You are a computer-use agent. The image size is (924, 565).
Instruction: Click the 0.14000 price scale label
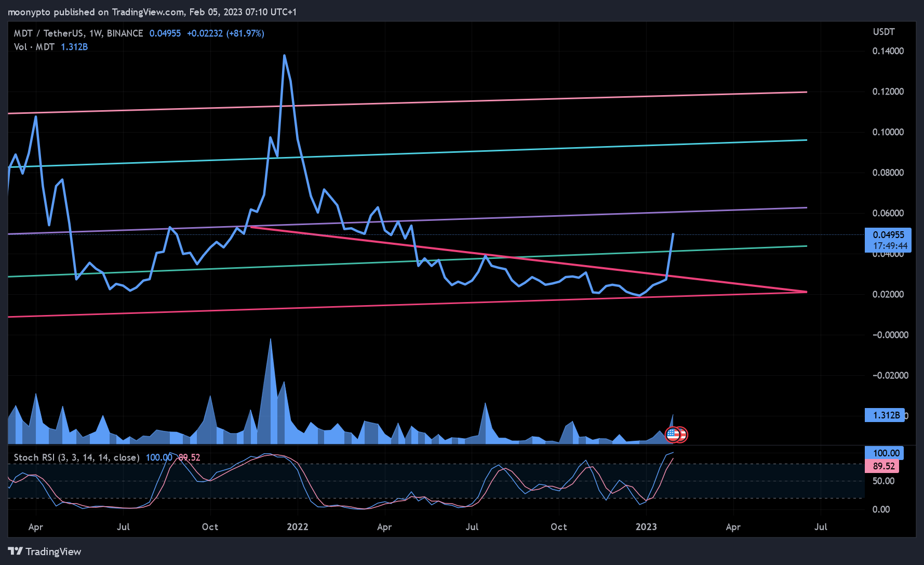pos(888,51)
